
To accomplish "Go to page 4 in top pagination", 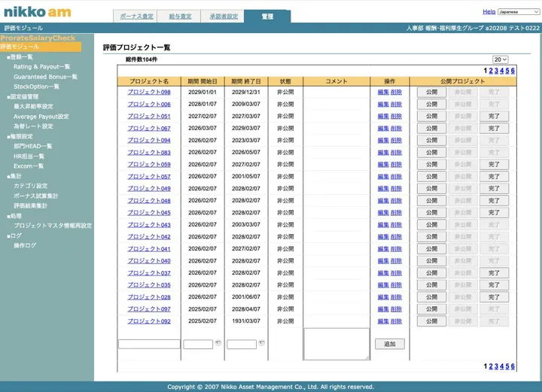I will (x=502, y=71).
